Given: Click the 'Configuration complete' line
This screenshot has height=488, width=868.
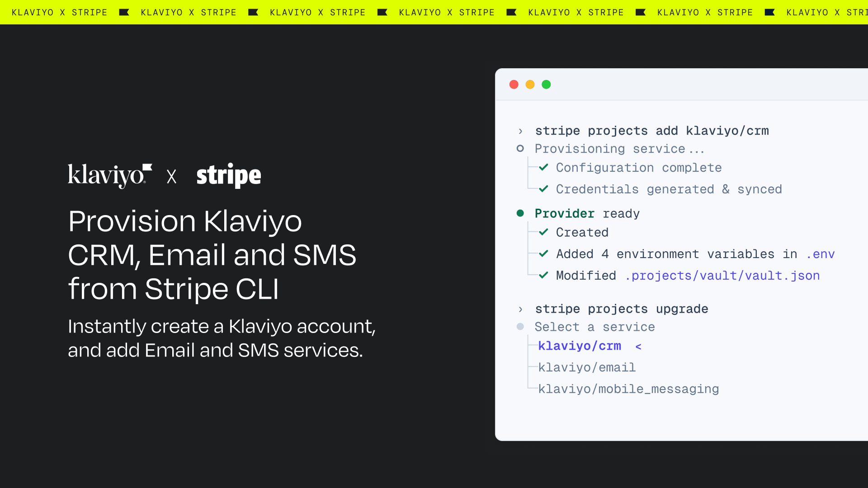Looking at the screenshot, I should pyautogui.click(x=639, y=168).
